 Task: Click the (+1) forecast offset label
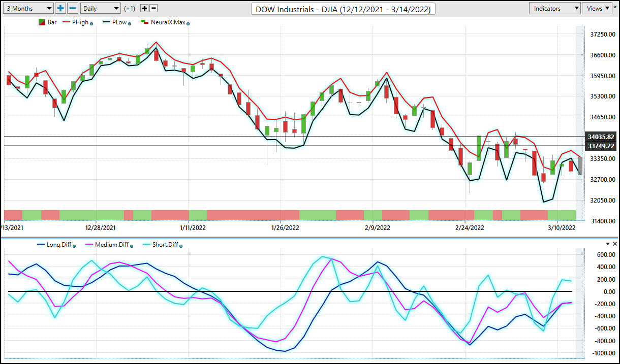[x=130, y=9]
